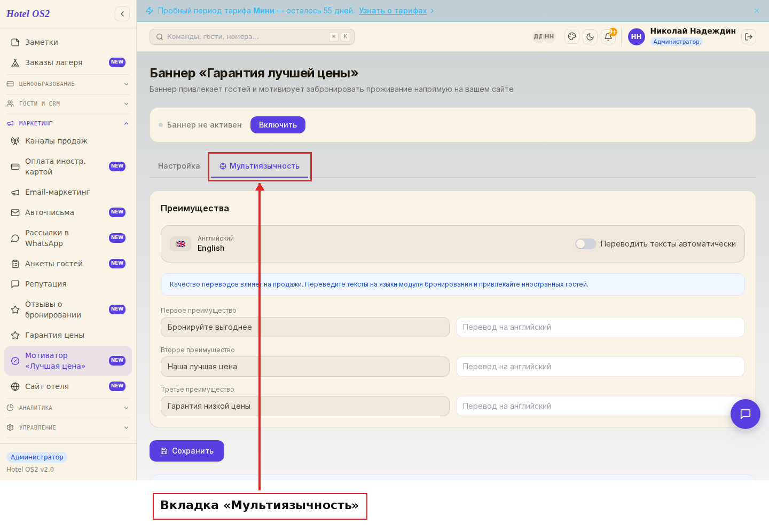
Task: Click the Наша лучшая цена source field
Action: (x=305, y=367)
